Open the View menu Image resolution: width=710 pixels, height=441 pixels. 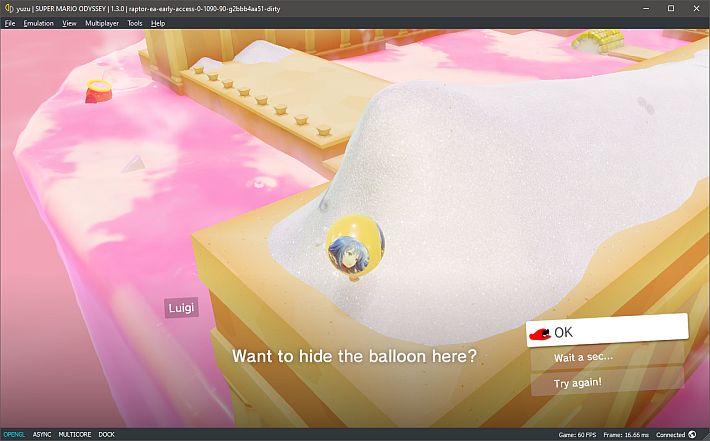click(69, 23)
